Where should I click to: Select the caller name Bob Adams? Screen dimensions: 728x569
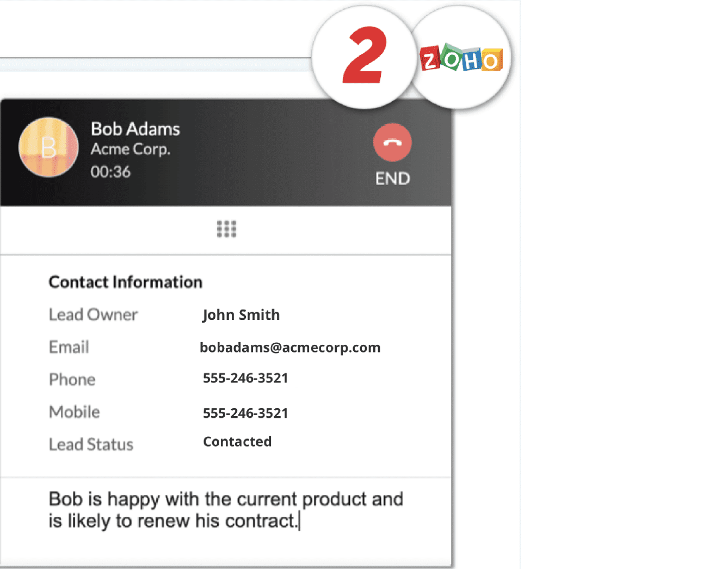click(135, 129)
